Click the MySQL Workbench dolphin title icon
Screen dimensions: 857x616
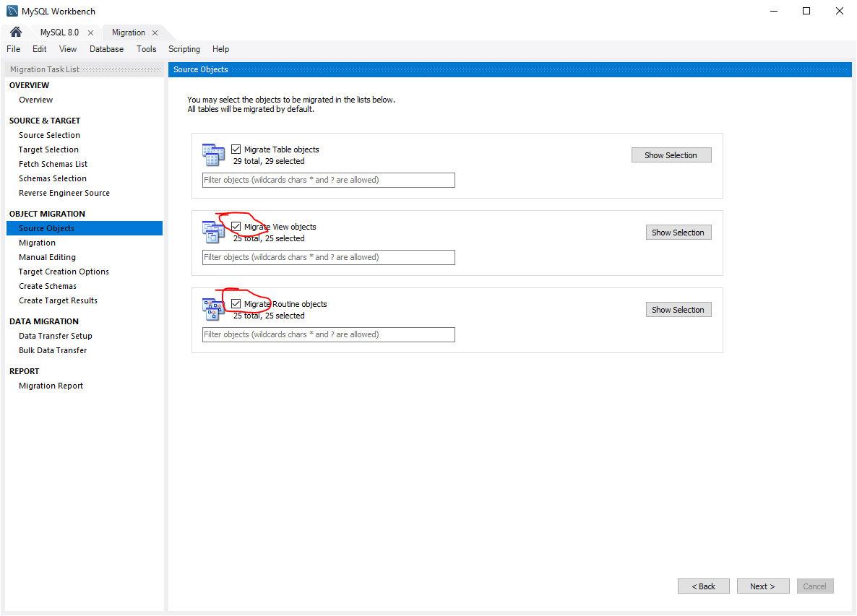tap(12, 11)
